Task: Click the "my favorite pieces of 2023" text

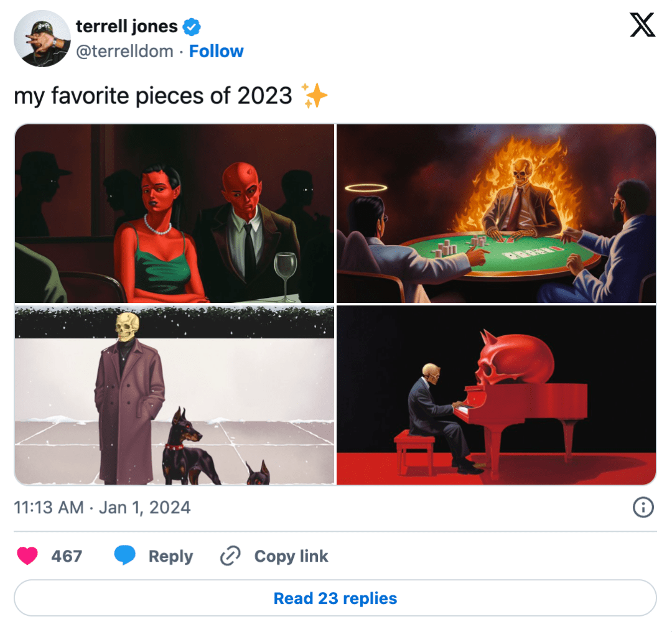Action: [153, 96]
